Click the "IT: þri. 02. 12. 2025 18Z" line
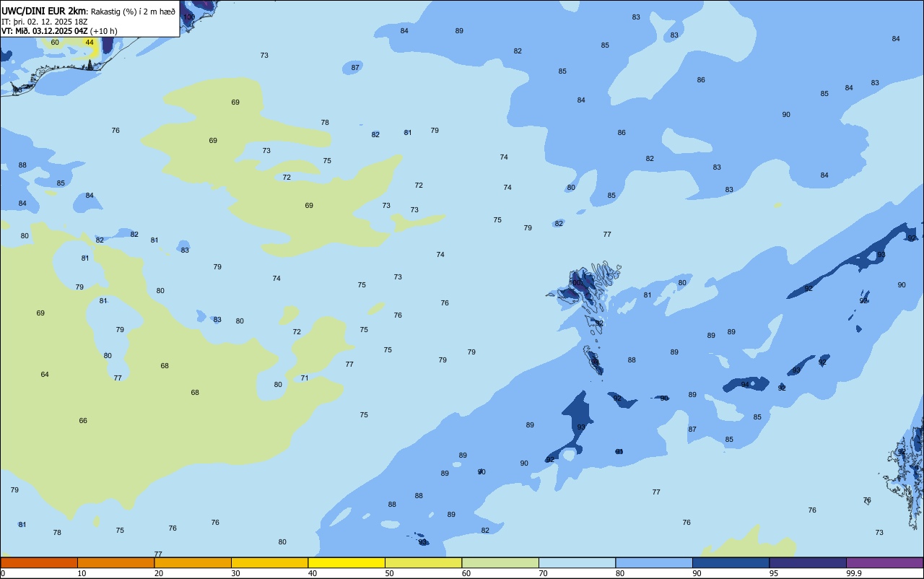The height and width of the screenshot is (579, 924). 45,22
